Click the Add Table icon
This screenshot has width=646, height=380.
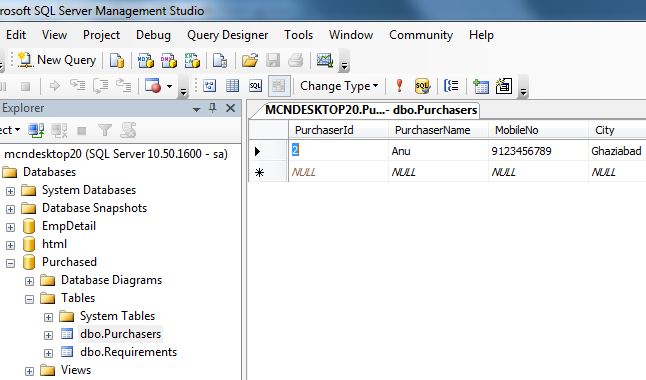tap(480, 86)
